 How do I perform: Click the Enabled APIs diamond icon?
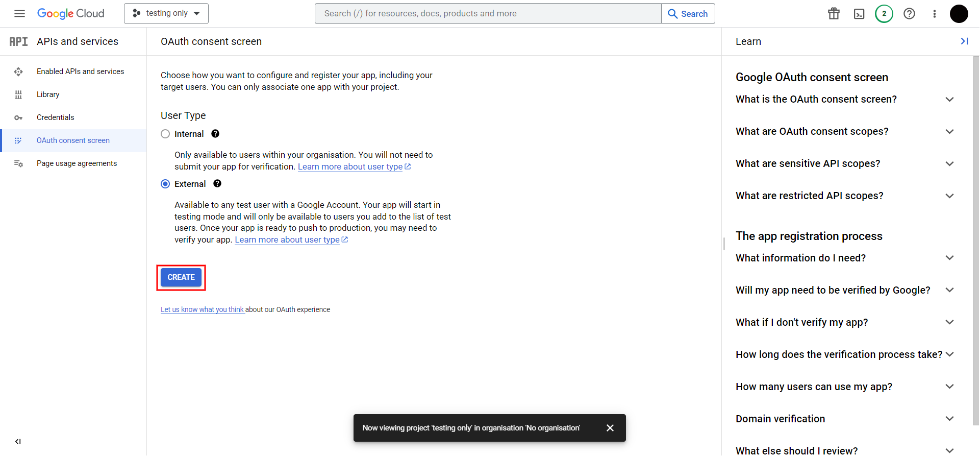coord(18,71)
